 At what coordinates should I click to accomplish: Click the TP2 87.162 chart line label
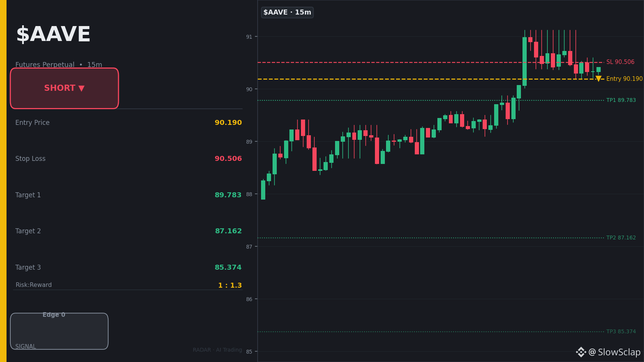pyautogui.click(x=621, y=238)
